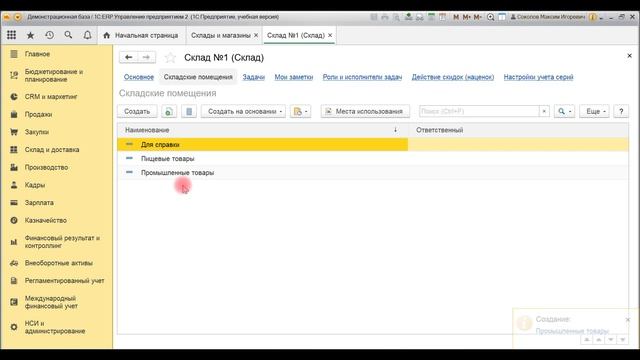Click the M- button in title bar
The width and height of the screenshot is (640, 360).
pos(477,17)
